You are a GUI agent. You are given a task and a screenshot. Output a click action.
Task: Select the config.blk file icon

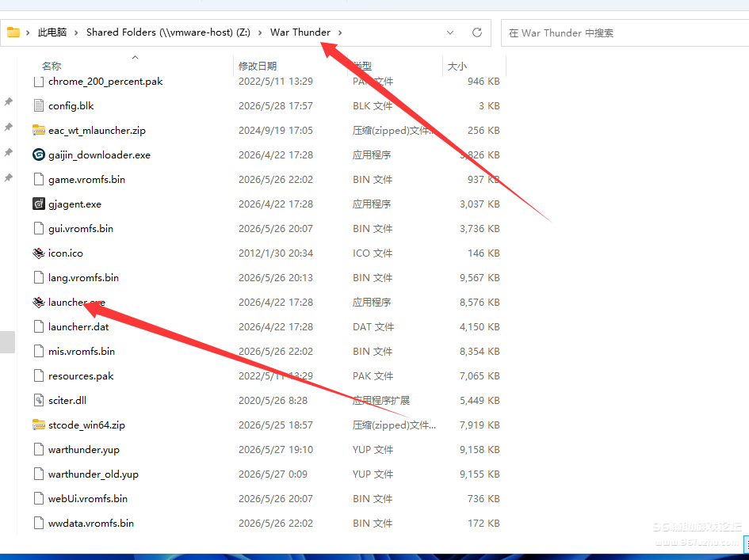pyautogui.click(x=39, y=105)
